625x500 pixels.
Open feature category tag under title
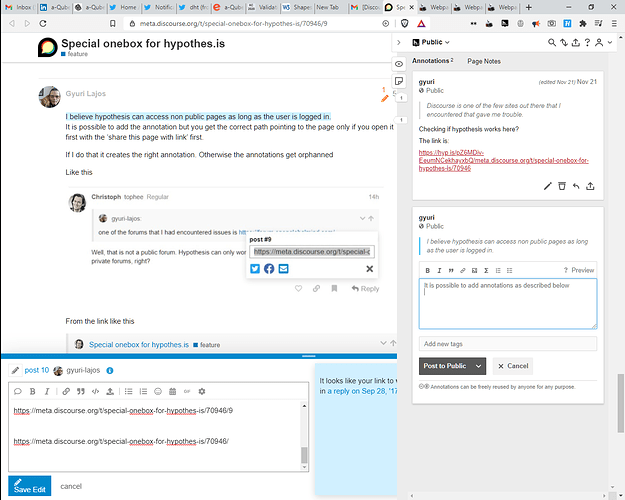click(75, 54)
